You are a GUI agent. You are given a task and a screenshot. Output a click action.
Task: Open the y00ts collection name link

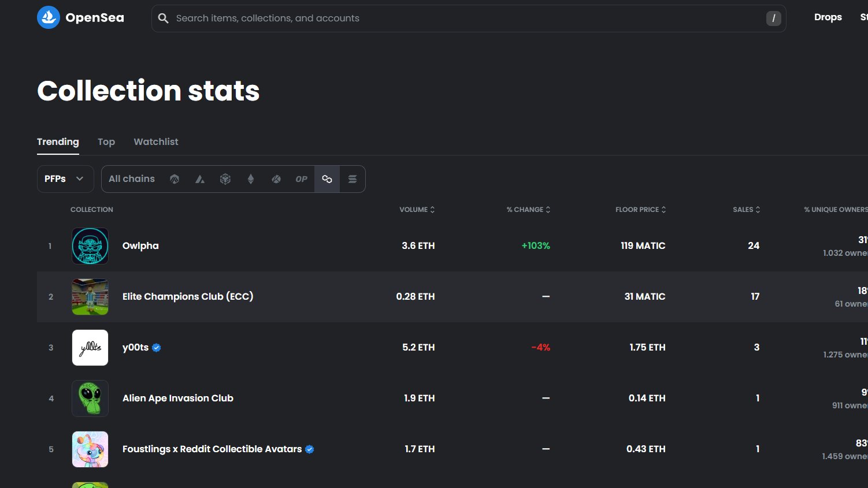point(136,348)
